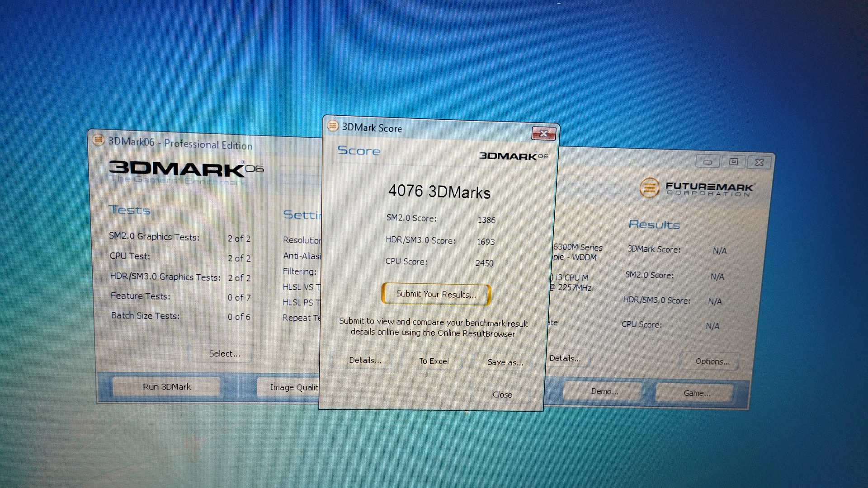The image size is (868, 488).
Task: Click the 3DMark Score N/A in Results
Action: (x=719, y=251)
